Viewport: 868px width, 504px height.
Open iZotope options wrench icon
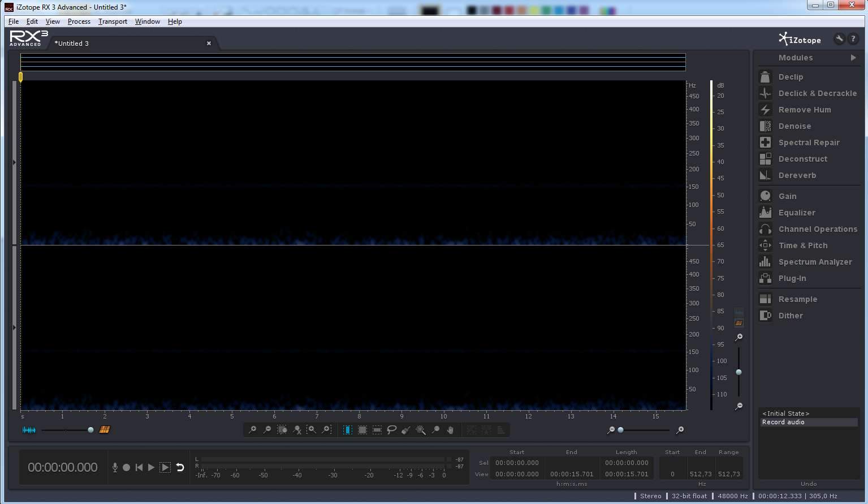tap(839, 39)
